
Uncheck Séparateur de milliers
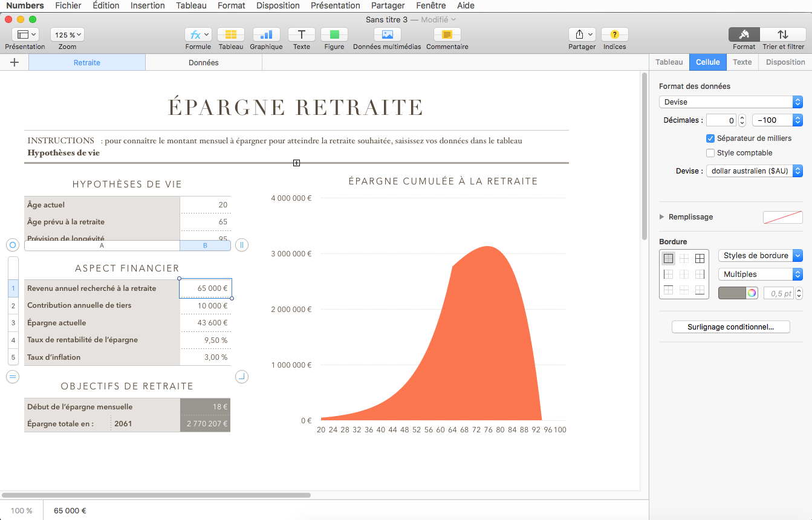coord(710,138)
